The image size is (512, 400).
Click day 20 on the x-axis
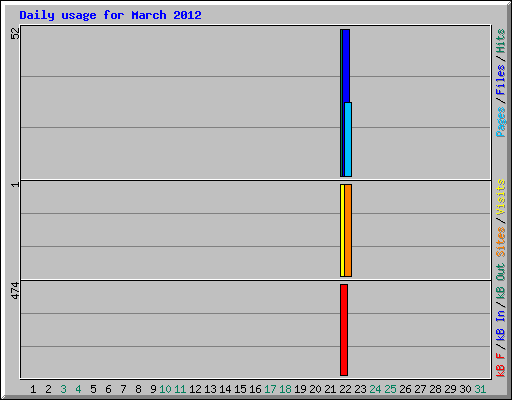tap(315, 389)
